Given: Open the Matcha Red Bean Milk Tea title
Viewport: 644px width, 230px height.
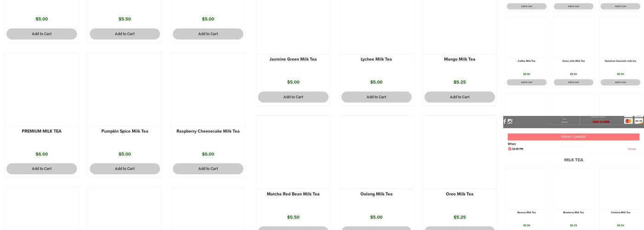Looking at the screenshot, I should click(293, 194).
